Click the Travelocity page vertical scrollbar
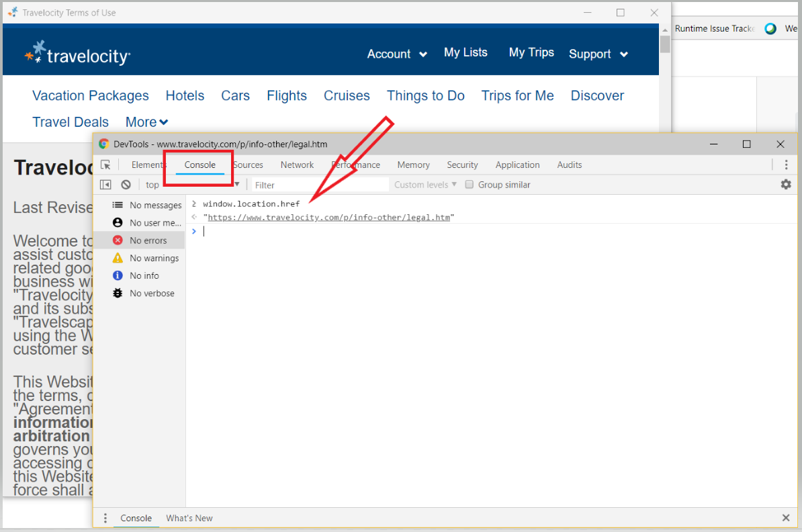 click(665, 44)
